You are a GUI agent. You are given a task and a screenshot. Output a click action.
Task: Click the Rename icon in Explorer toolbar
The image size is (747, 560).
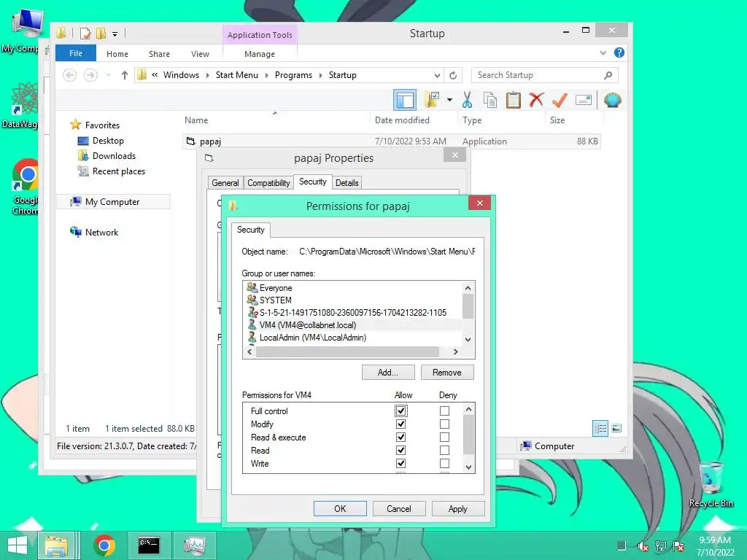(x=584, y=100)
